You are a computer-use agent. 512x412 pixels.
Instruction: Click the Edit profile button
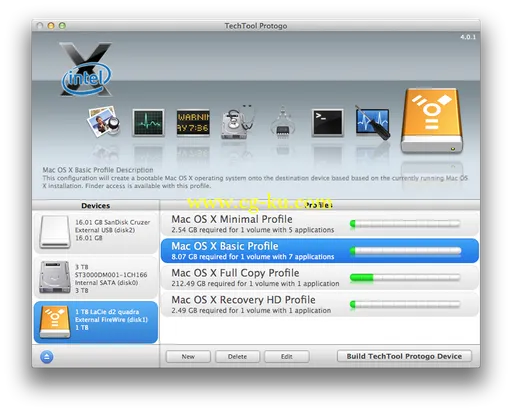[x=287, y=356]
